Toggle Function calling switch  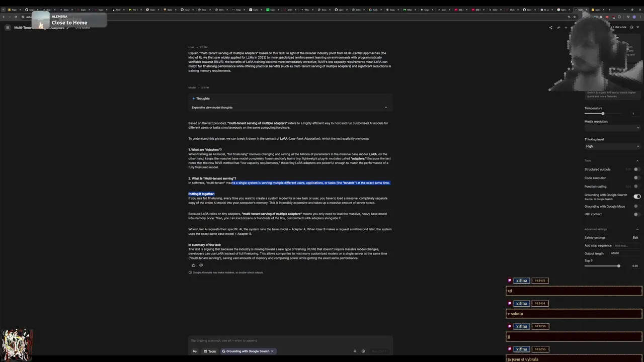click(x=636, y=187)
